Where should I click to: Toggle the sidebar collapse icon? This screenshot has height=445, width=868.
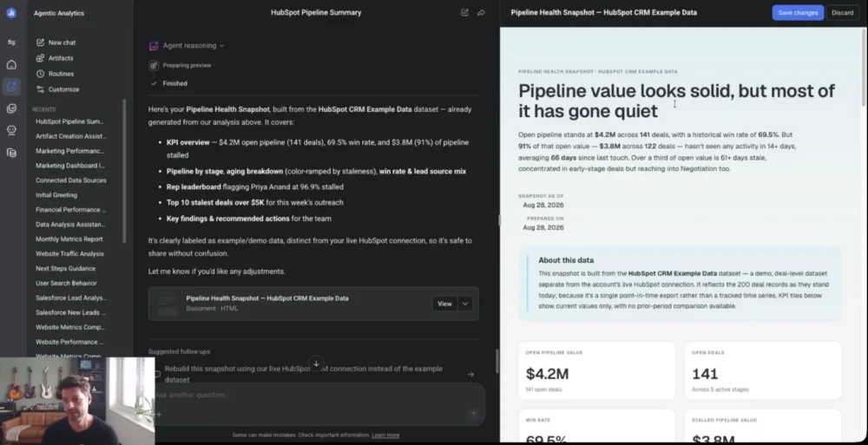pyautogui.click(x=11, y=43)
